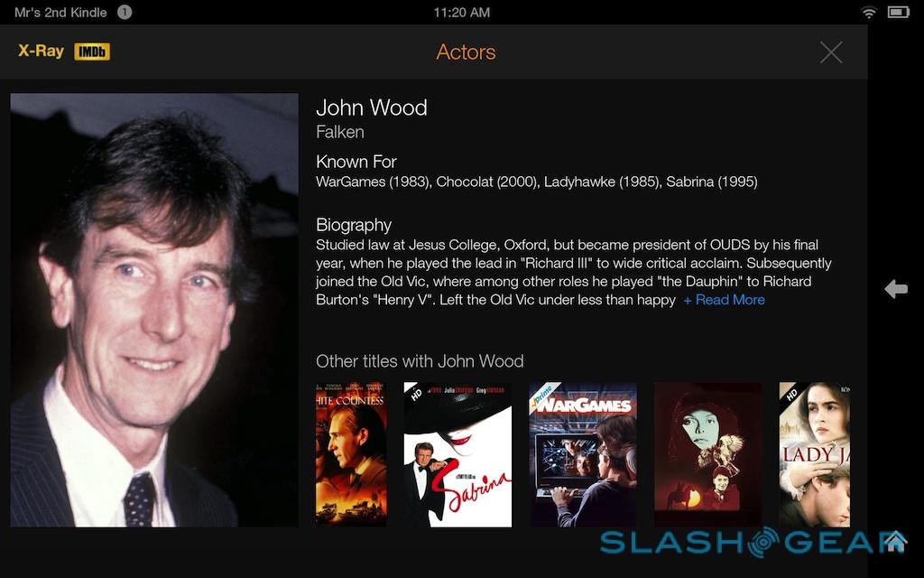924x578 pixels.
Task: Tap the battery indicator icon
Action: coord(899,13)
